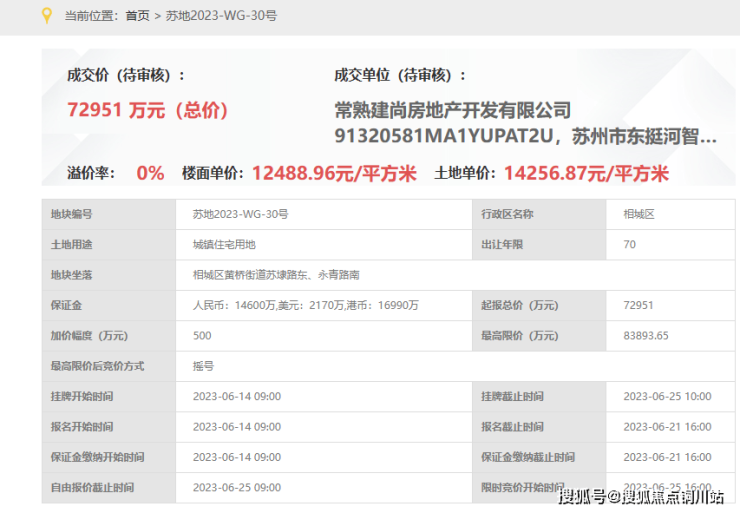Click the 地块坐落 label cell
The height and width of the screenshot is (513, 740).
point(109,275)
